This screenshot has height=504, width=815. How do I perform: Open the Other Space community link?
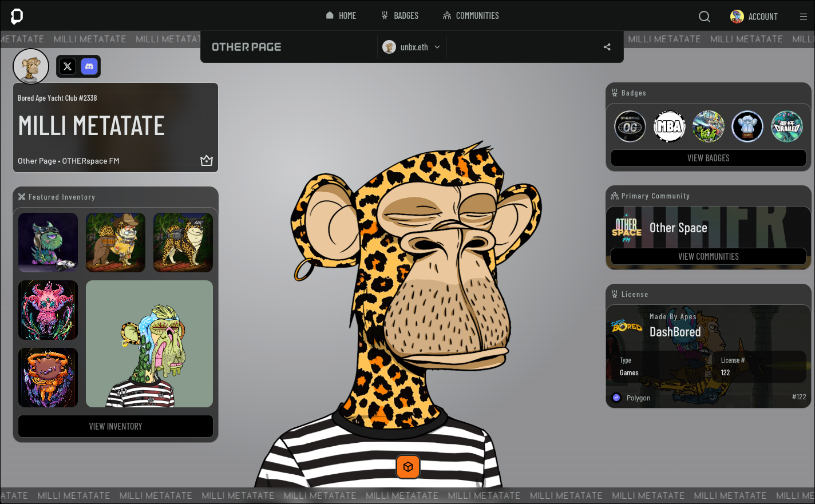pyautogui.click(x=678, y=228)
